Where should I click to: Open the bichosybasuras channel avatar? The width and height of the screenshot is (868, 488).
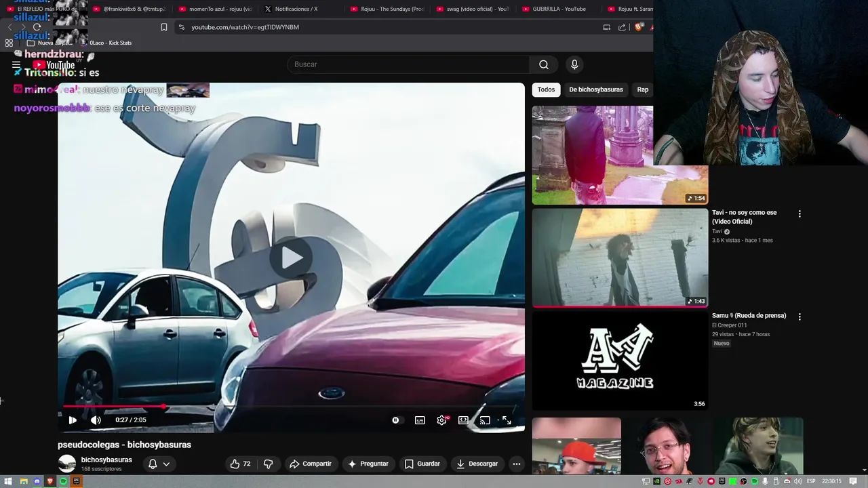click(66, 464)
